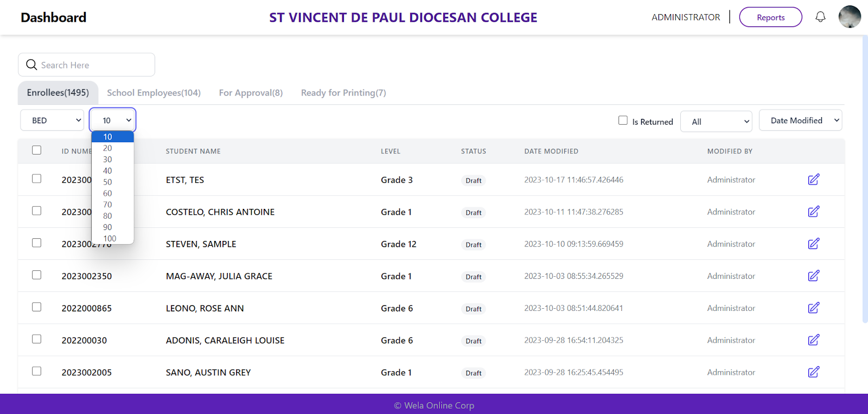The width and height of the screenshot is (868, 414).
Task: Switch to School Employees tab
Action: coord(154,93)
